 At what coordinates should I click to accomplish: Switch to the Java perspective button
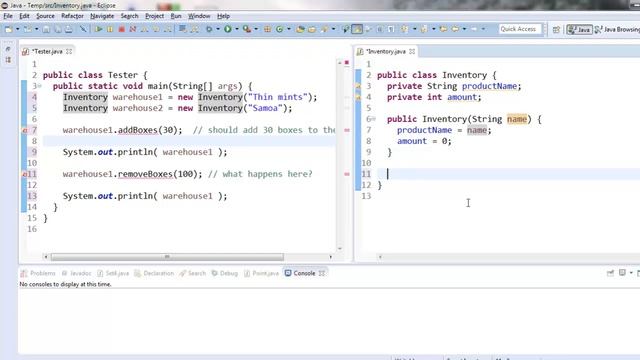pos(579,29)
